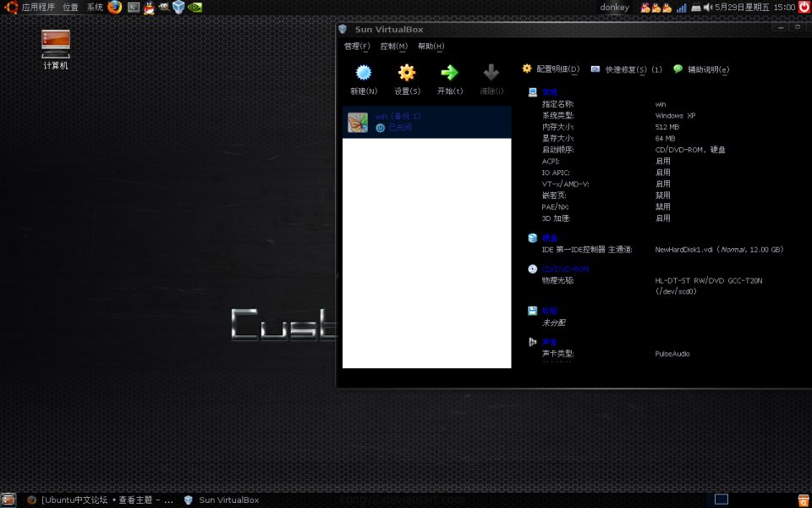The image size is (812, 508).
Task: Launch Firefox from the top panel
Action: point(115,8)
